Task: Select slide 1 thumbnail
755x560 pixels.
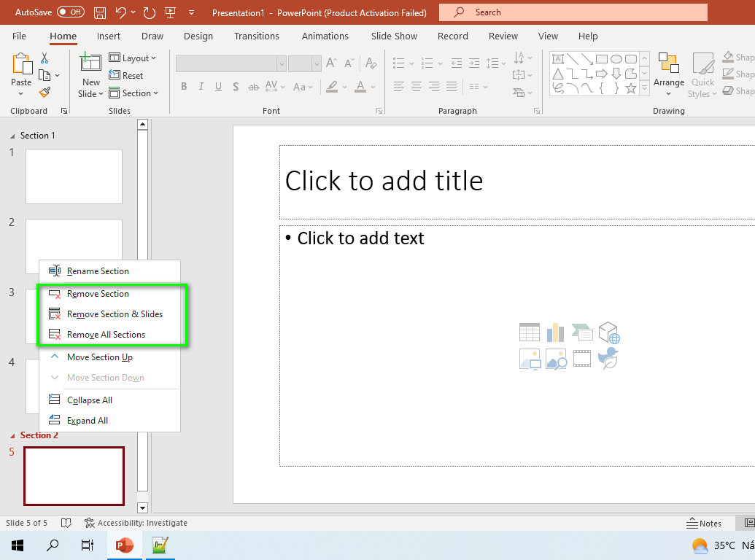Action: 74,176
